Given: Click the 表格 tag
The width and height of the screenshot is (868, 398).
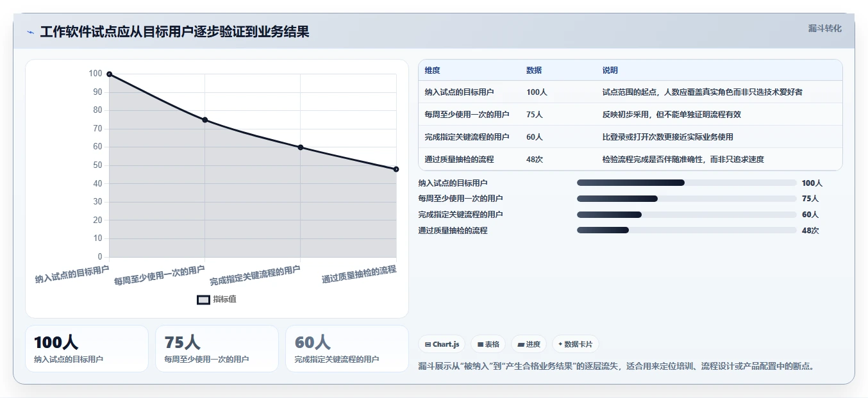Looking at the screenshot, I should (488, 344).
